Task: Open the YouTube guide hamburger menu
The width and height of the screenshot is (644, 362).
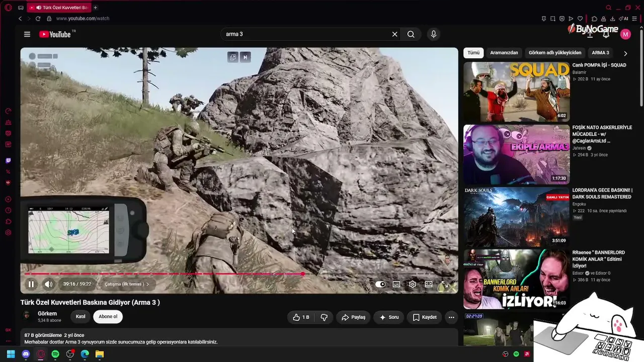Action: click(x=27, y=34)
